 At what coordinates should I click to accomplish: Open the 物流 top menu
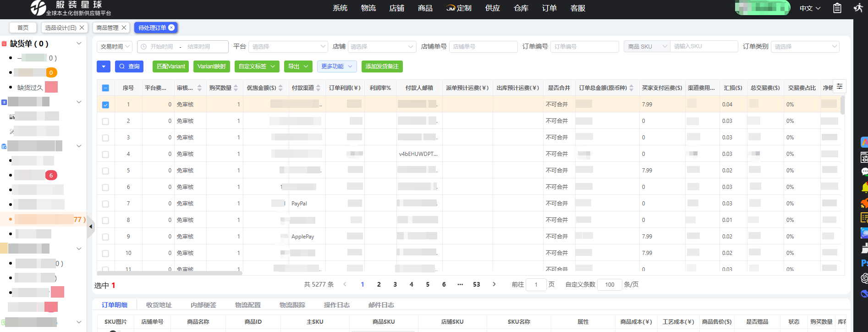(x=368, y=8)
